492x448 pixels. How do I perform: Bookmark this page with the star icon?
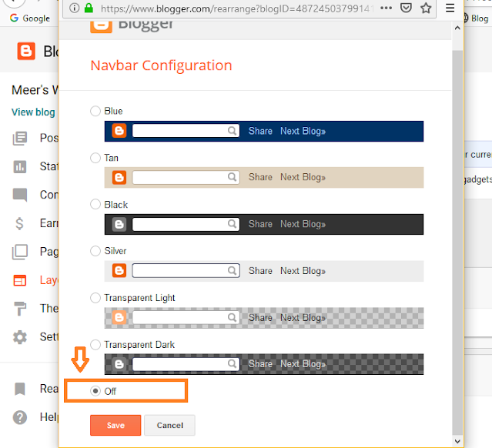(x=426, y=8)
